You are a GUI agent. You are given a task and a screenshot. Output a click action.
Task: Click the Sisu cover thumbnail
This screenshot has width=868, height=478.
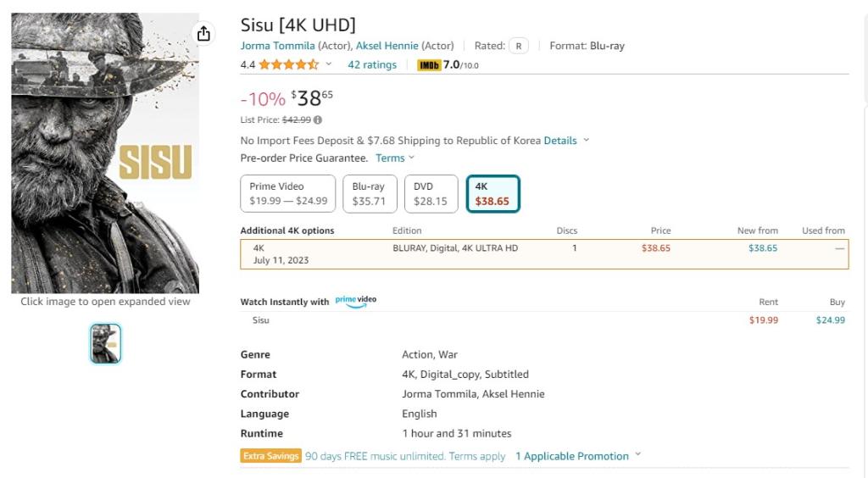click(106, 343)
